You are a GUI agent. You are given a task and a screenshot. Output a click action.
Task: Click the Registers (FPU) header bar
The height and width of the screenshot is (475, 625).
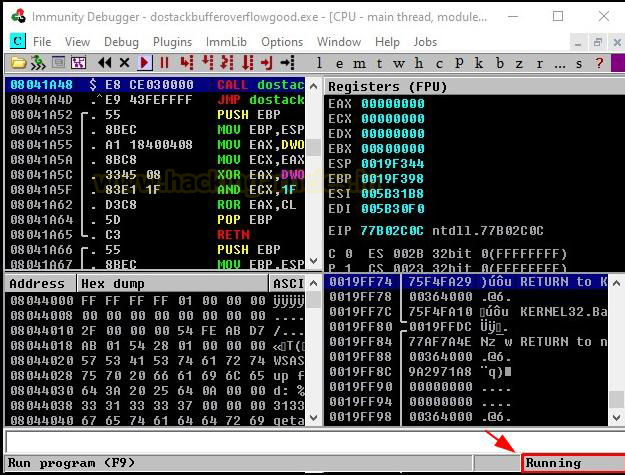[x=474, y=86]
